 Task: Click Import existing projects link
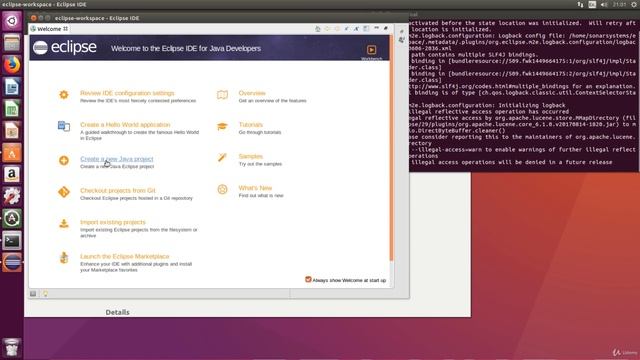(113, 222)
